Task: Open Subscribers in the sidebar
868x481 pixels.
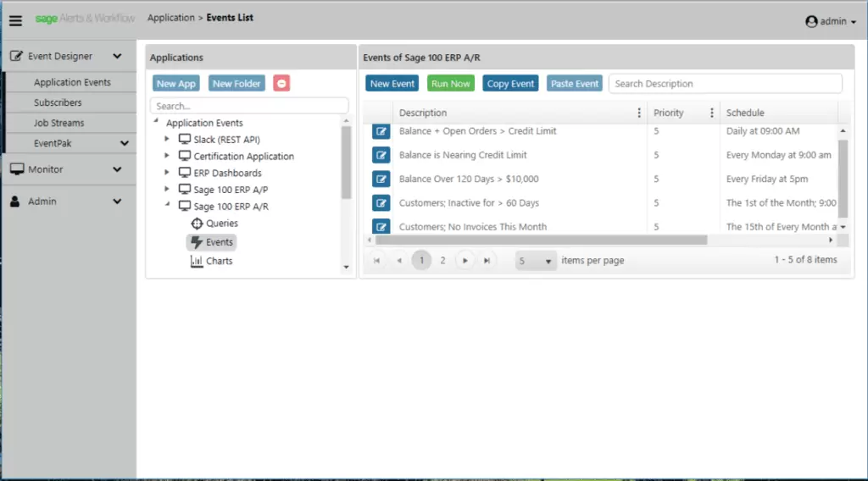Action: 58,102
